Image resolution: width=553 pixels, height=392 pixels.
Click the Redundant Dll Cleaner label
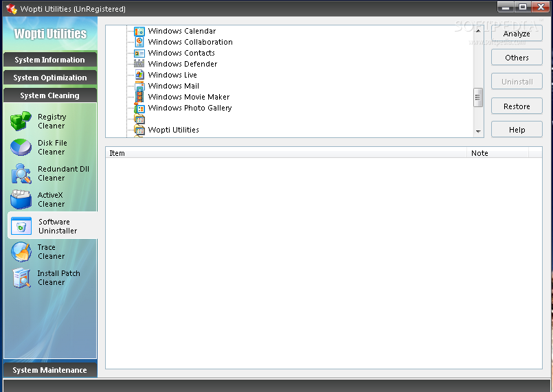tap(63, 174)
